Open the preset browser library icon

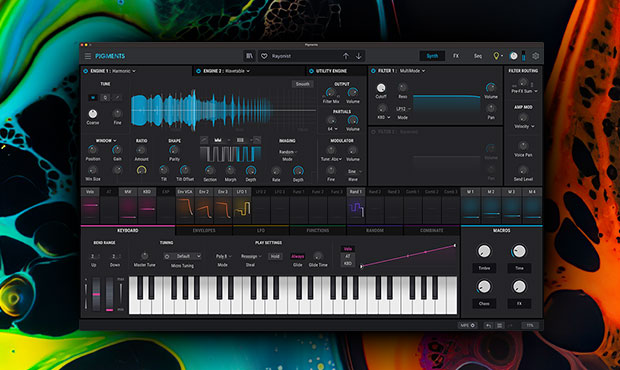[249, 56]
